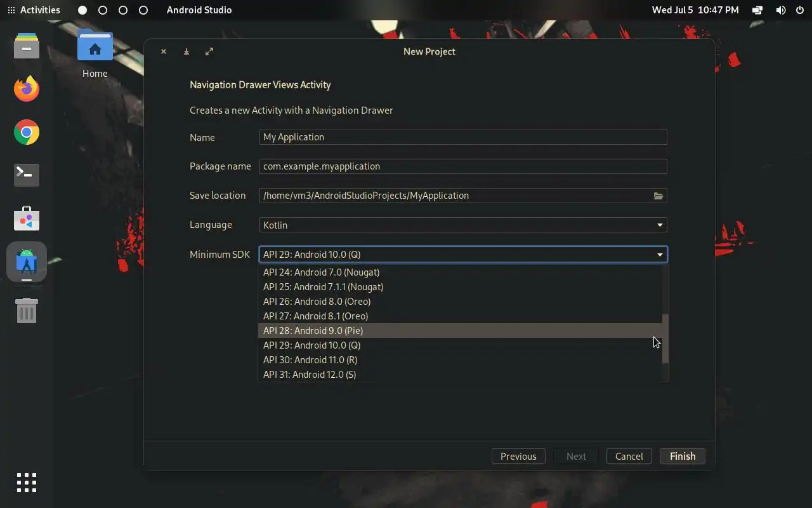Viewport: 812px width, 508px height.
Task: Open Home folder on desktop
Action: point(95,53)
